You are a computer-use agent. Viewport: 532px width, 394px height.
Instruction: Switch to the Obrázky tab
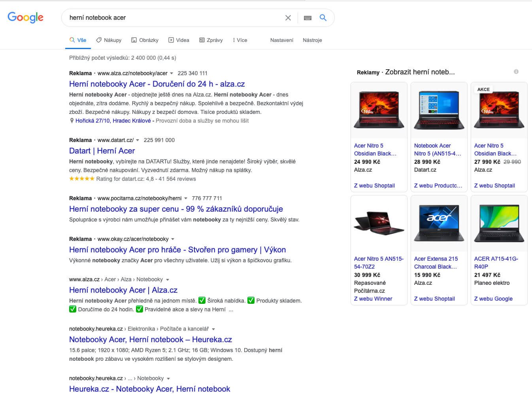tap(145, 40)
